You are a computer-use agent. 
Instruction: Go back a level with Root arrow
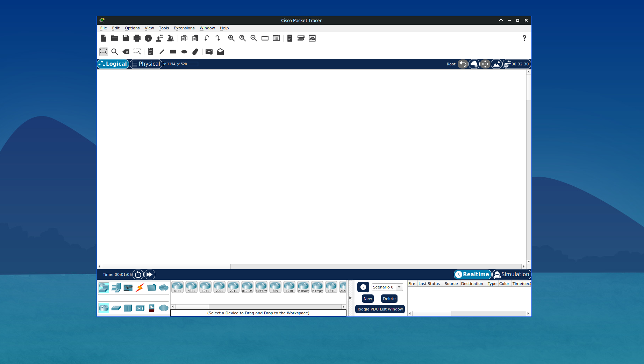coord(463,64)
